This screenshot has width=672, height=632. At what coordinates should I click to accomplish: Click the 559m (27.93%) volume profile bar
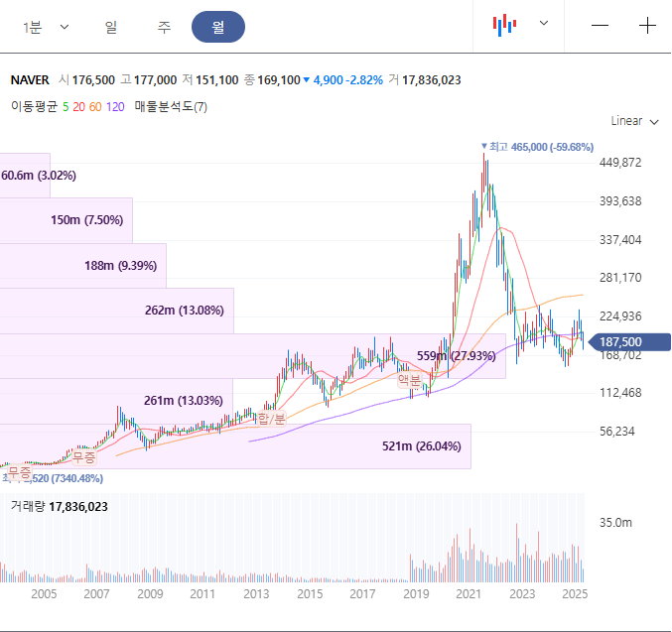tap(253, 356)
